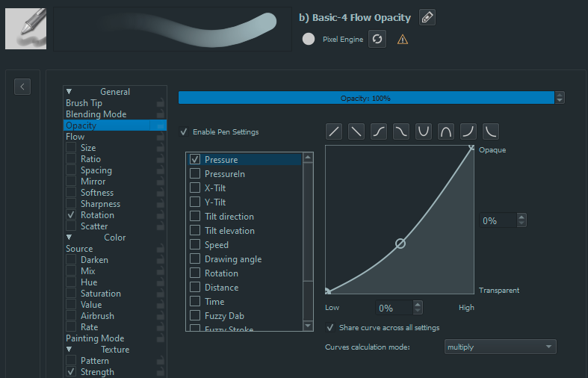Collapse the General section triangle

click(69, 91)
